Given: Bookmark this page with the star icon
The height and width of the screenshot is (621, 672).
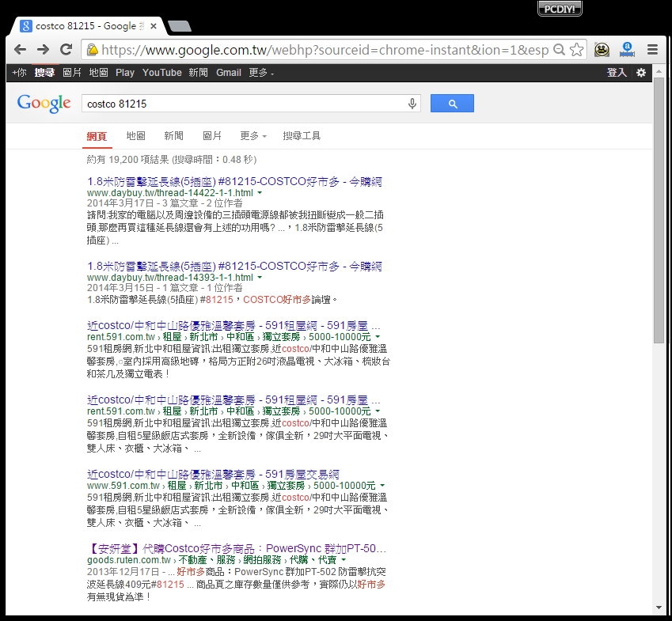Looking at the screenshot, I should [577, 50].
